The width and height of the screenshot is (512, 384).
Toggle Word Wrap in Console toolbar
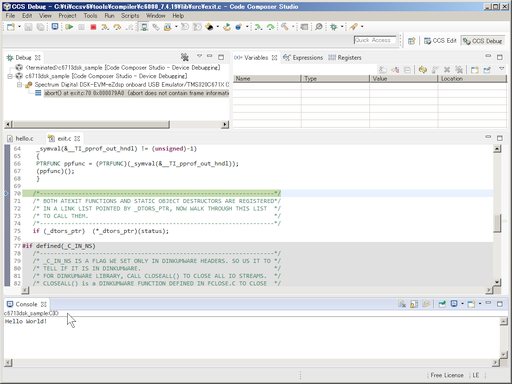point(426,304)
